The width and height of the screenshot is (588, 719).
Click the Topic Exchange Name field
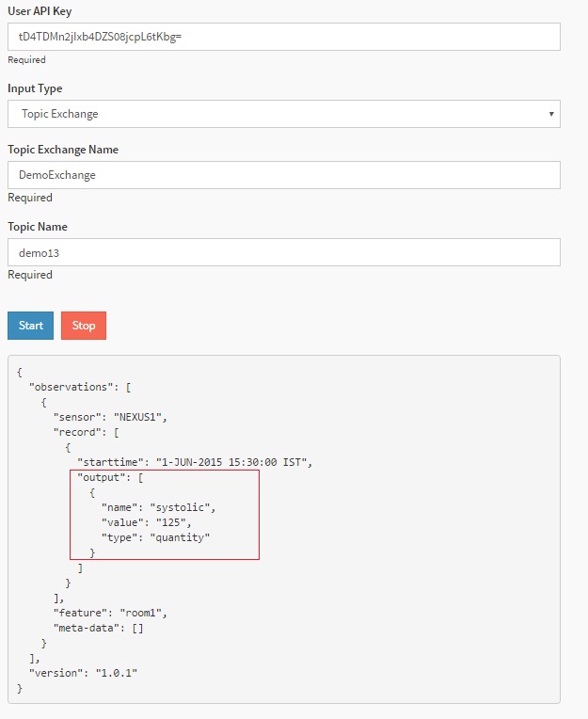[284, 175]
